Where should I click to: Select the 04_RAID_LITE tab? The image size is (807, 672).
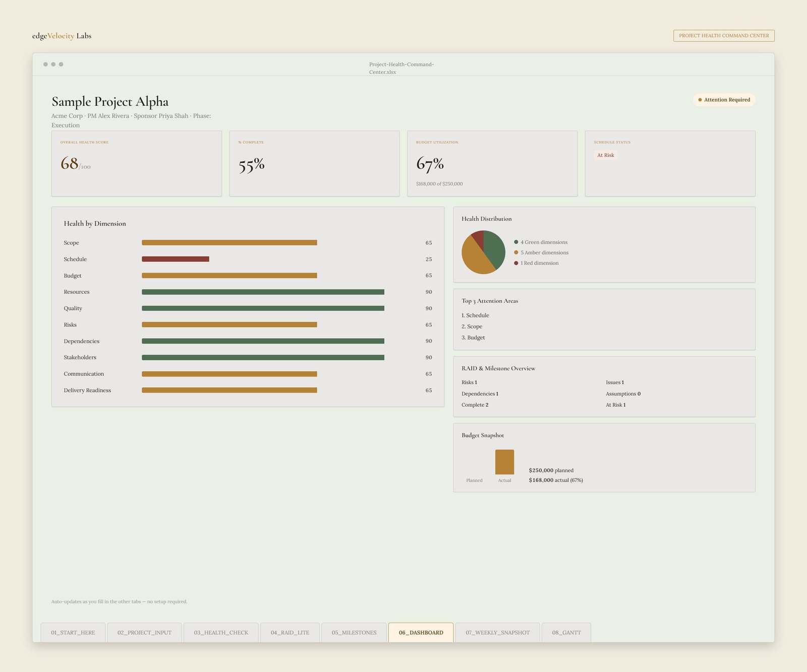(x=290, y=632)
